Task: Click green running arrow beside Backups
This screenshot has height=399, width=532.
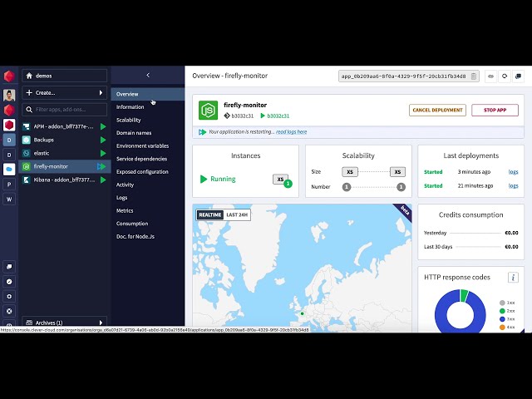Action: click(x=103, y=140)
